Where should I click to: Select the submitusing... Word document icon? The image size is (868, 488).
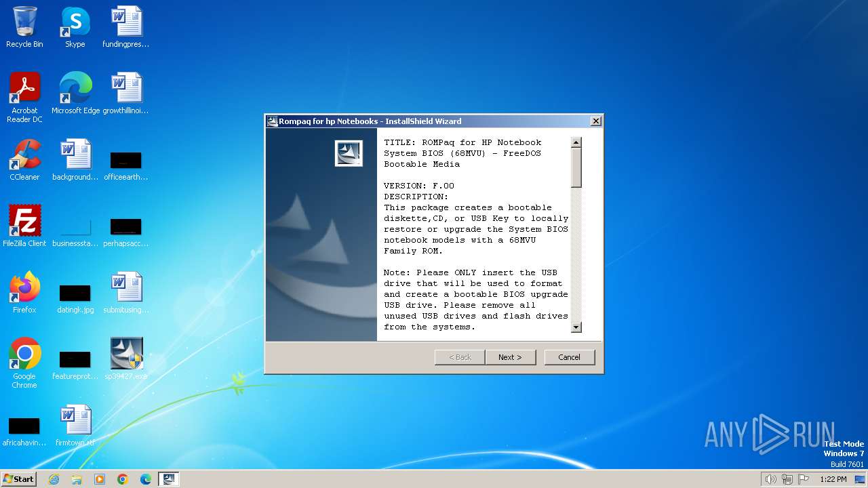(x=126, y=293)
